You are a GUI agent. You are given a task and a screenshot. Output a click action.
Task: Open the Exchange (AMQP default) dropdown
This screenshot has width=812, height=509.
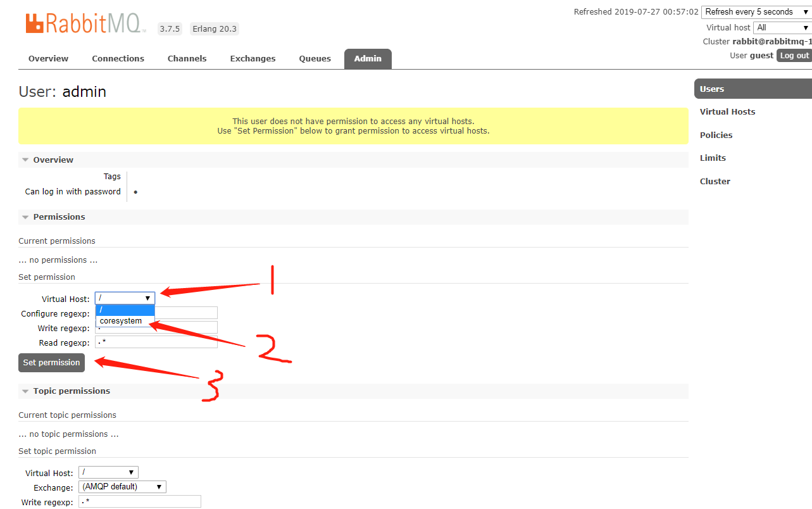(x=122, y=487)
